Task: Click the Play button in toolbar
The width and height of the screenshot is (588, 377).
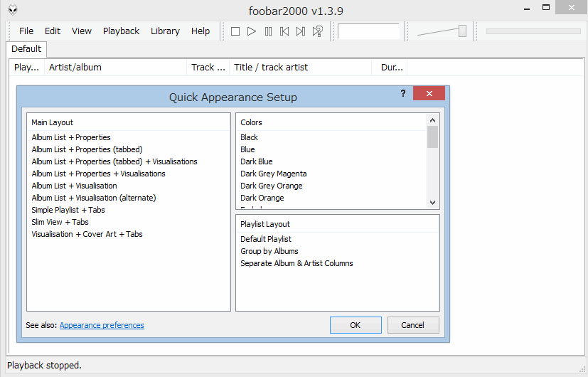Action: 252,31
